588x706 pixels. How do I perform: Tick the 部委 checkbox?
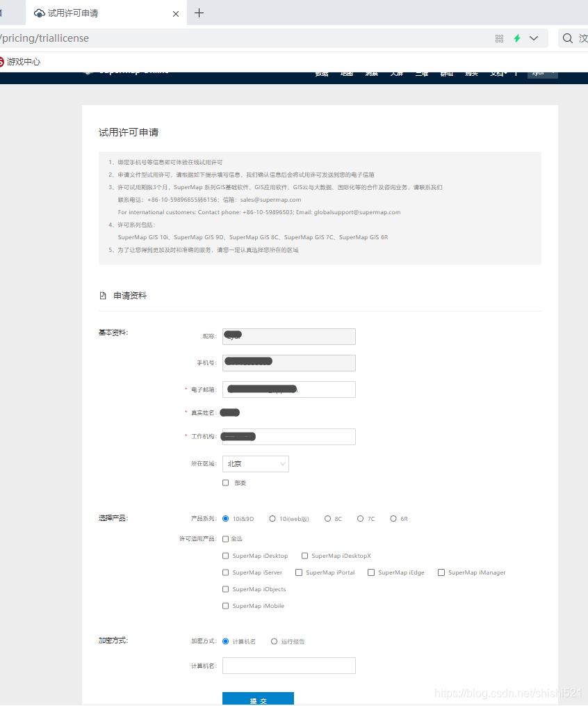click(226, 483)
